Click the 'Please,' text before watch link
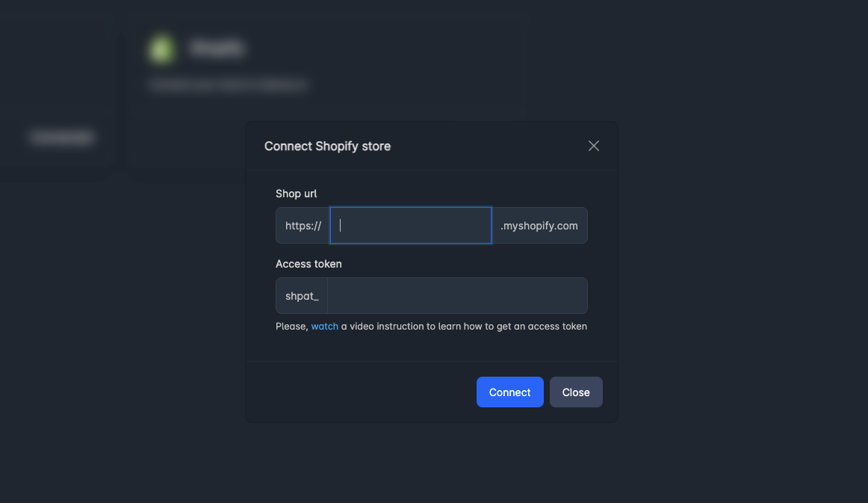 click(291, 326)
